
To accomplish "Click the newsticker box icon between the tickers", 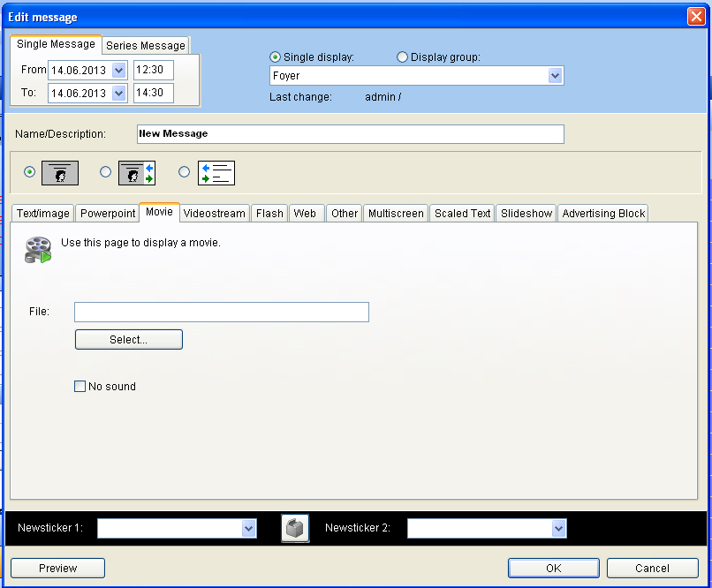I will pyautogui.click(x=295, y=528).
